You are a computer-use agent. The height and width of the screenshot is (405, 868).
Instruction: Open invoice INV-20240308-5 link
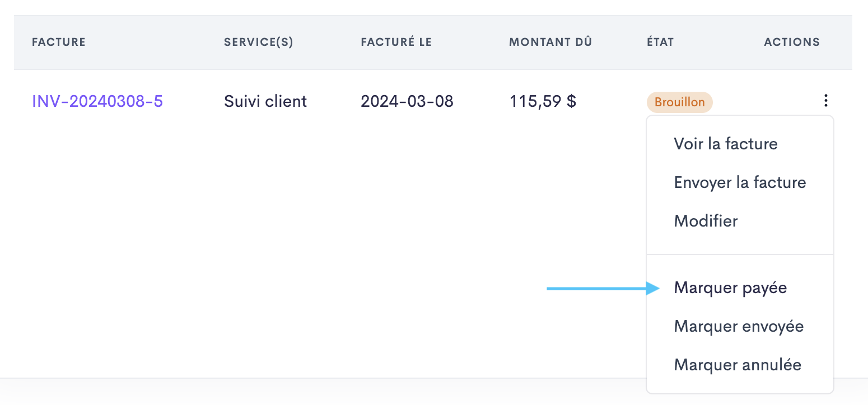click(x=97, y=101)
